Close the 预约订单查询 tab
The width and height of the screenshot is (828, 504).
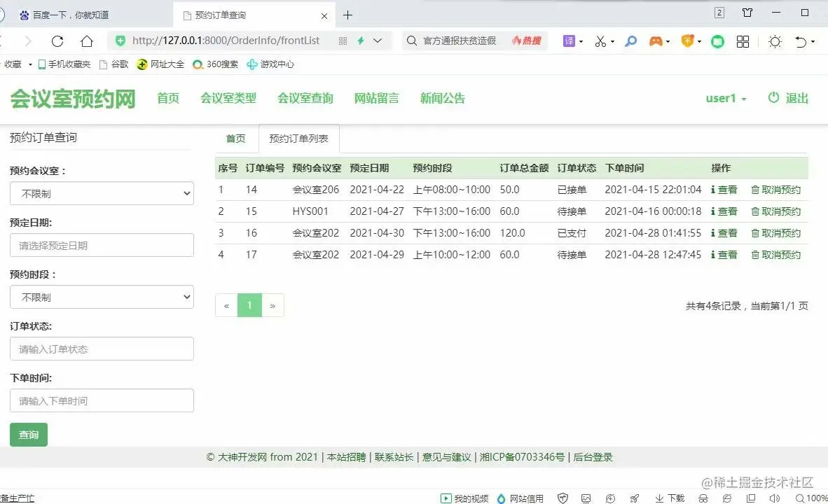point(324,16)
